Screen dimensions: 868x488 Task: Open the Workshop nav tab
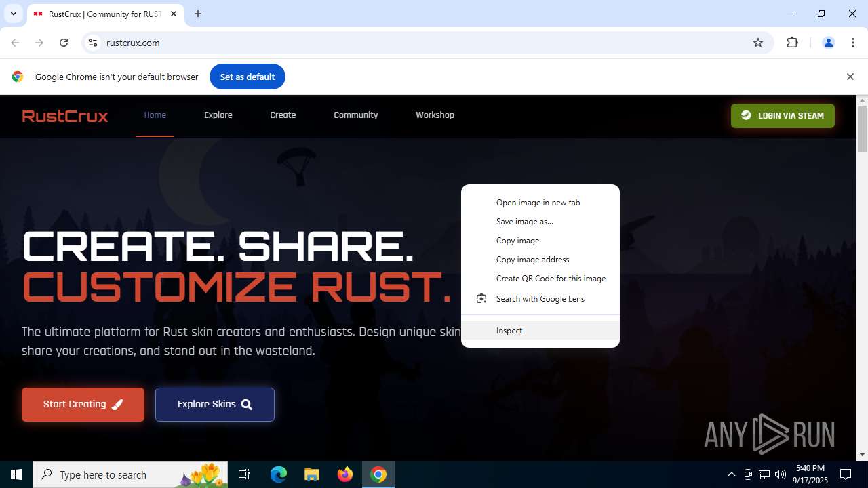435,115
